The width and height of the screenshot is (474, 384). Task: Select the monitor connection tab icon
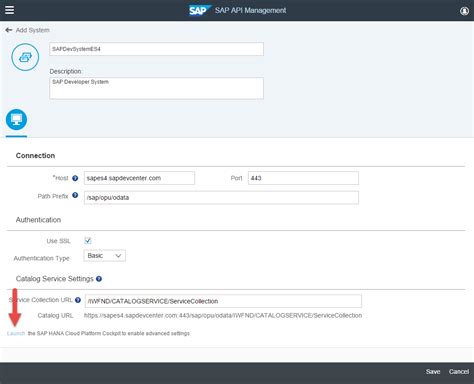point(16,120)
